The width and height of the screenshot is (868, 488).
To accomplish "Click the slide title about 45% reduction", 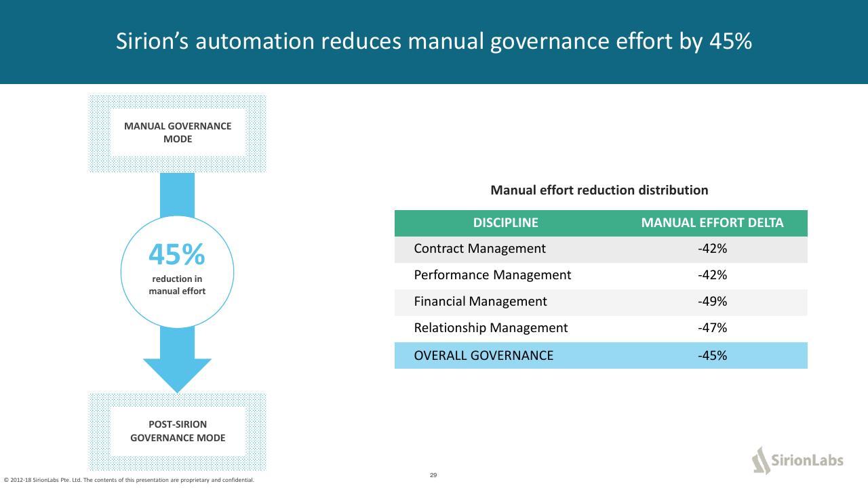I will tap(434, 41).
